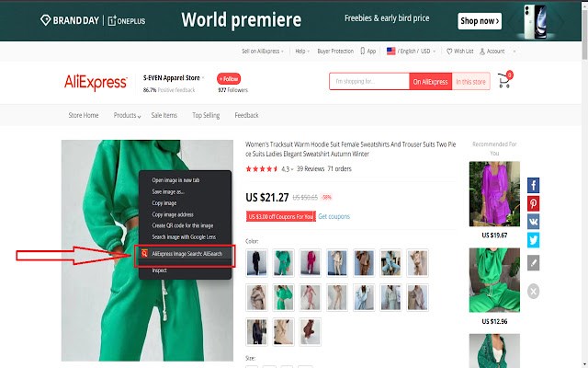
Task: Open the English / USD language selector
Action: (x=411, y=52)
